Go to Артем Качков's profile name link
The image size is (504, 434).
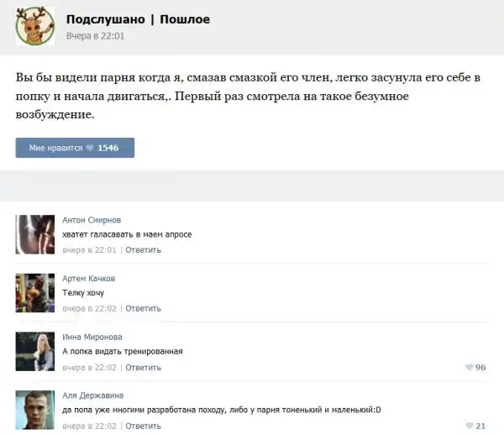point(89,279)
